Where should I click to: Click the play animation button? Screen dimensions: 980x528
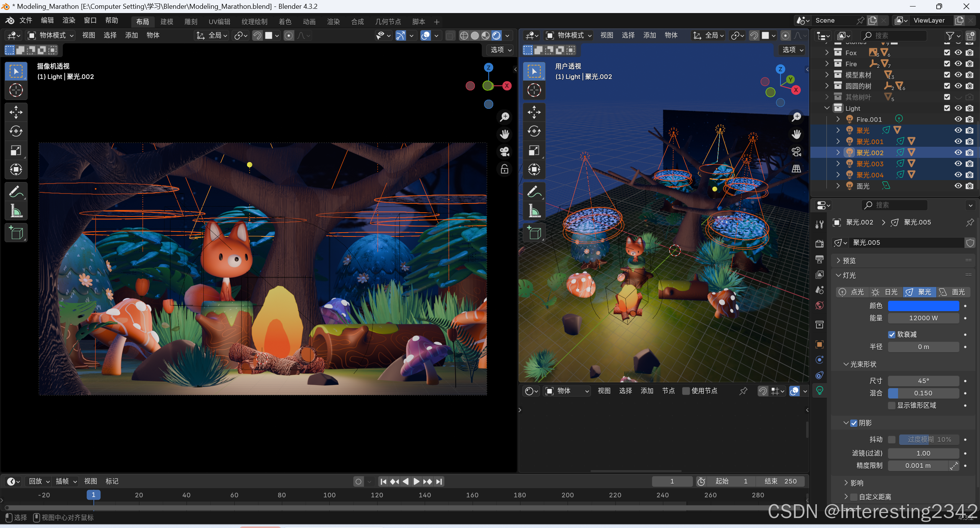[x=417, y=481]
